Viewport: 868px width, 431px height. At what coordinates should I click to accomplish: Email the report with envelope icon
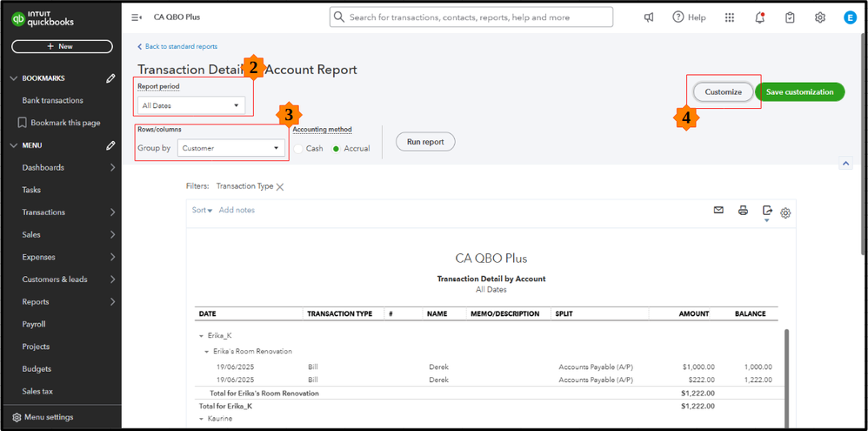click(x=718, y=210)
